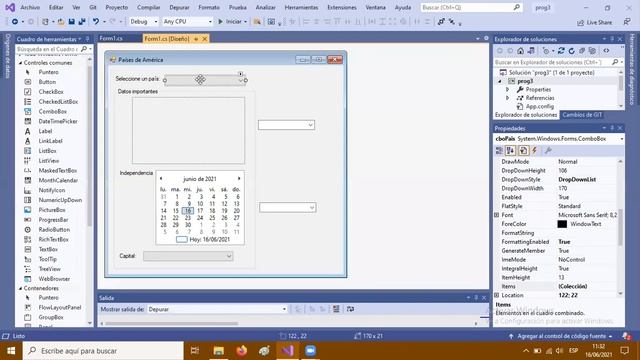This screenshot has height=360, width=640.
Task: Click the Home icon in Solution Explorer
Action: [x=520, y=51]
